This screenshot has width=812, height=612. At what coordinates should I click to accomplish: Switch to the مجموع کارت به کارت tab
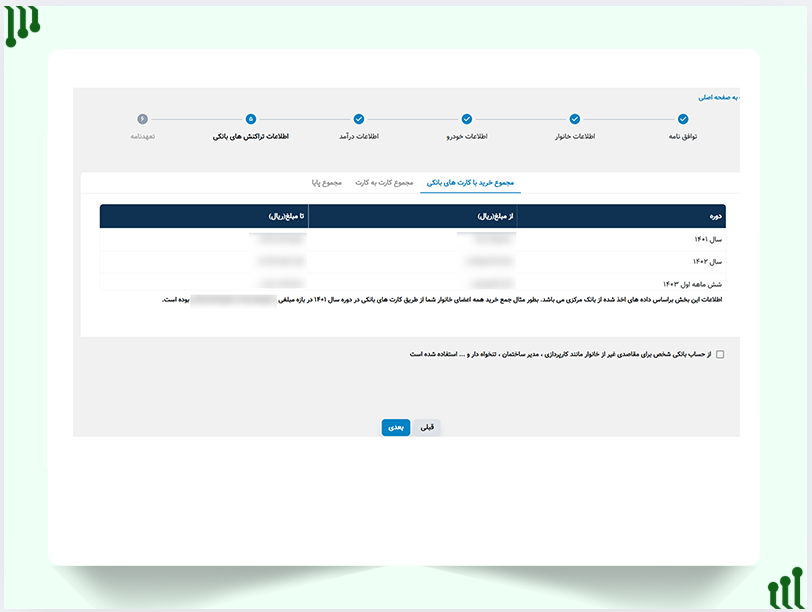point(384,183)
